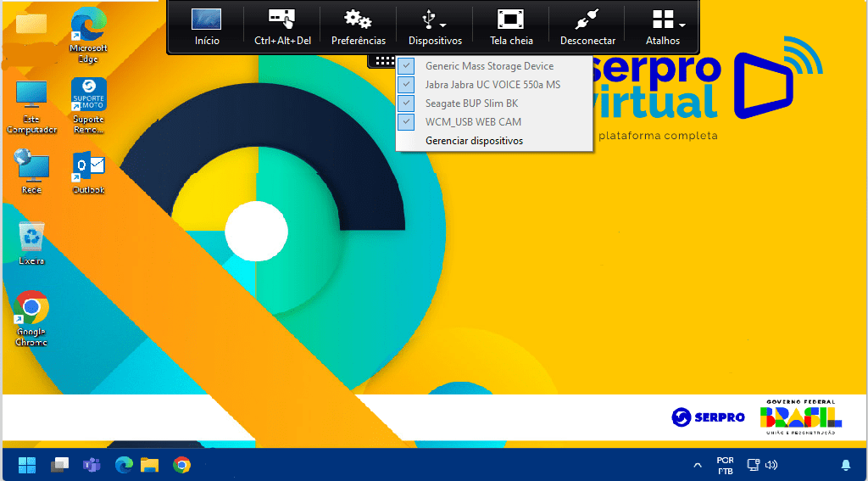The image size is (868, 481).
Task: Launch Chrome from the taskbar
Action: pos(181,464)
